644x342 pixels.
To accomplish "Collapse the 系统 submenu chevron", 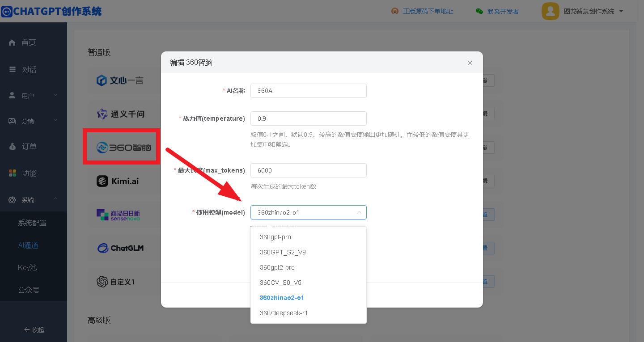I will (x=55, y=199).
